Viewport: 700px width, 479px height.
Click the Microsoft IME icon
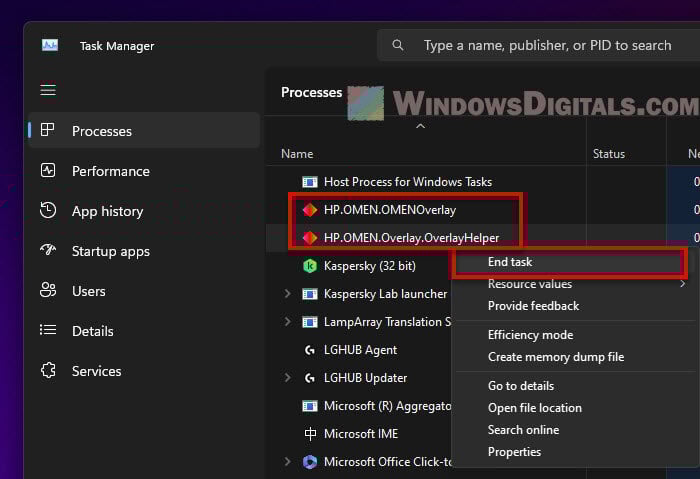point(310,434)
